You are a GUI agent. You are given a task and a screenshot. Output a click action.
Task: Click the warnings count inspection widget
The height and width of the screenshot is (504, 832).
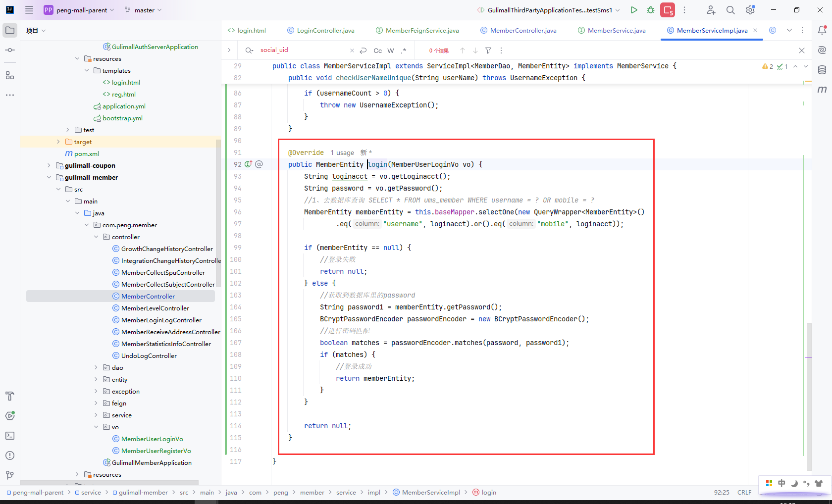point(768,66)
